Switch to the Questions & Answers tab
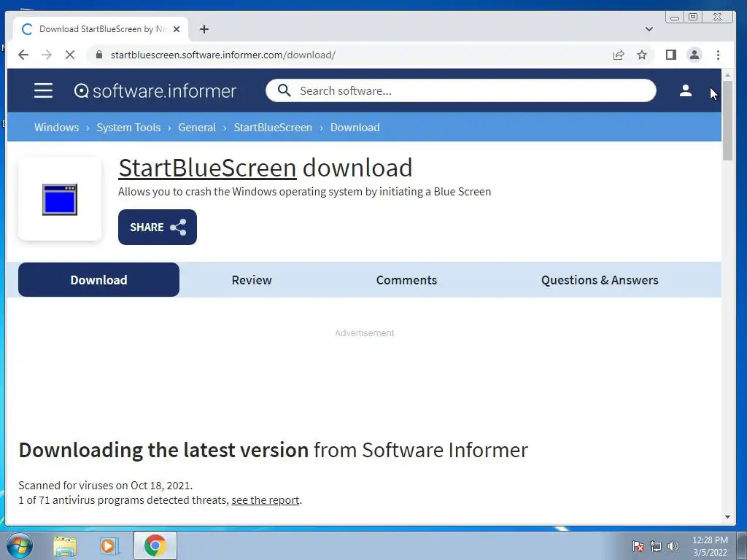 600,279
